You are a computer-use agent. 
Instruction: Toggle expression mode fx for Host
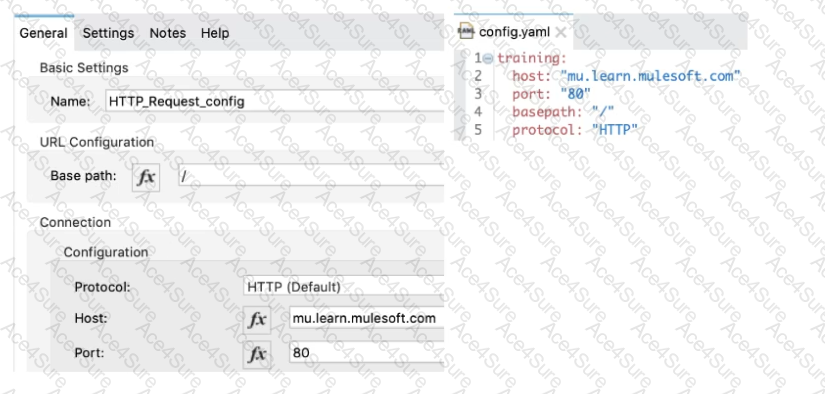click(257, 320)
